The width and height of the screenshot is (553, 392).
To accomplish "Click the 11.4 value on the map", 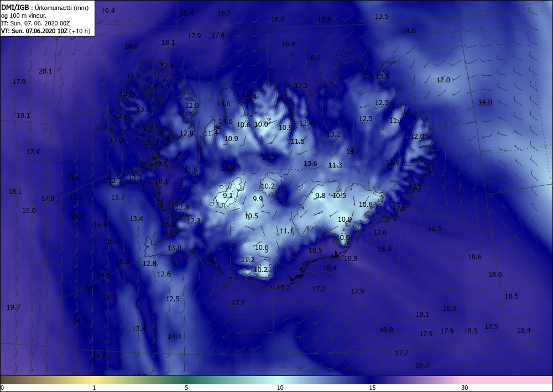I will click(211, 133).
